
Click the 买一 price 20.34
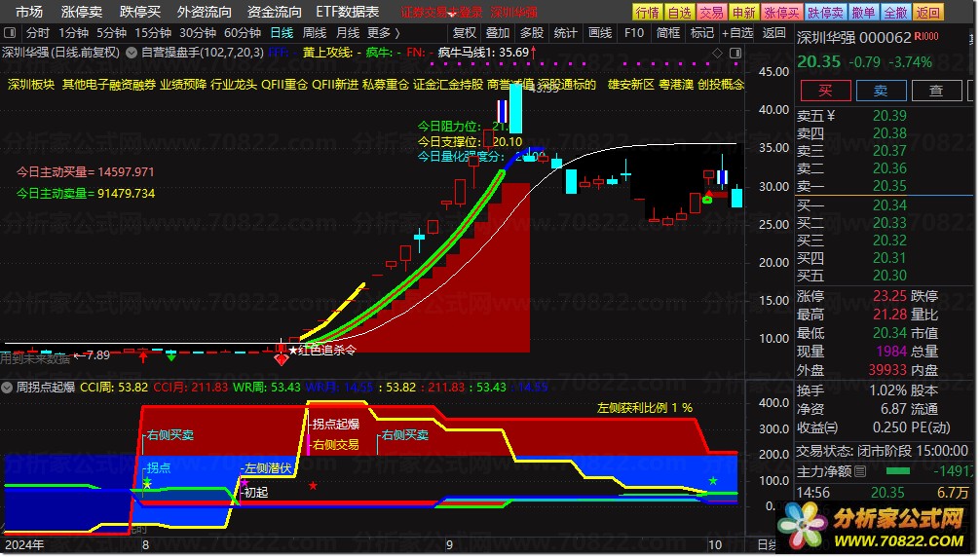point(889,205)
